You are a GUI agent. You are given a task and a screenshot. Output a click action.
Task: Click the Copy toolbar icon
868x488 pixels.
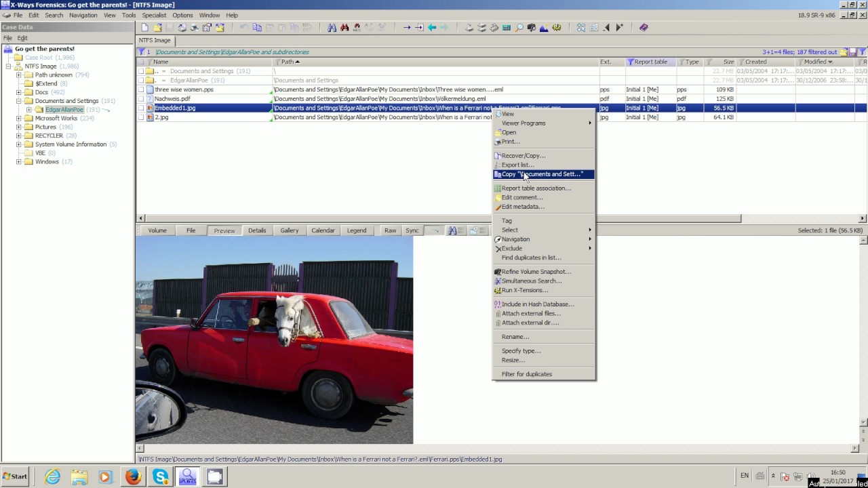(257, 28)
